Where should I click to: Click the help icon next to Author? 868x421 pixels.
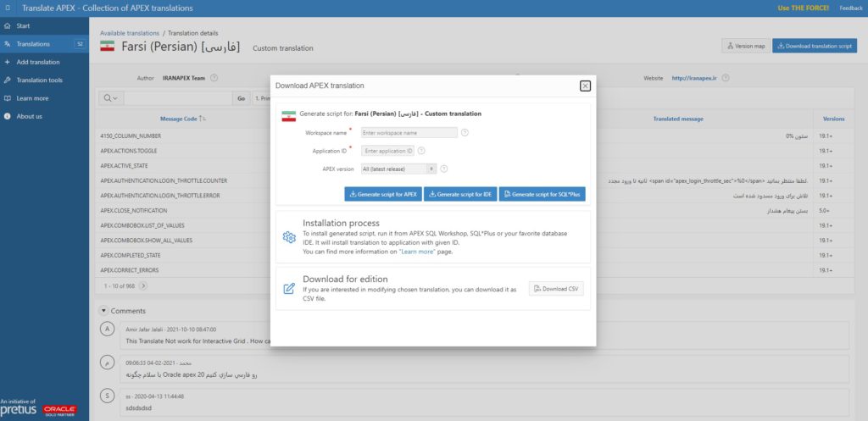[x=214, y=78]
